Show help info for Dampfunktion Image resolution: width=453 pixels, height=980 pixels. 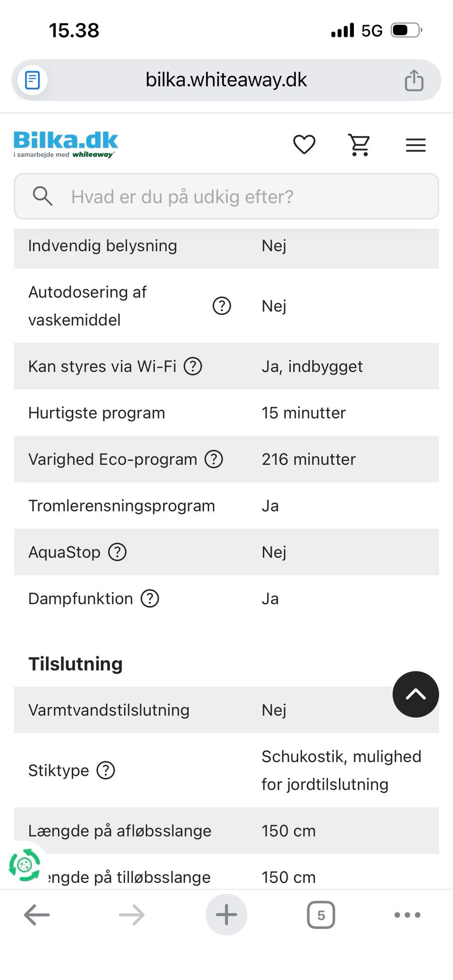point(150,599)
